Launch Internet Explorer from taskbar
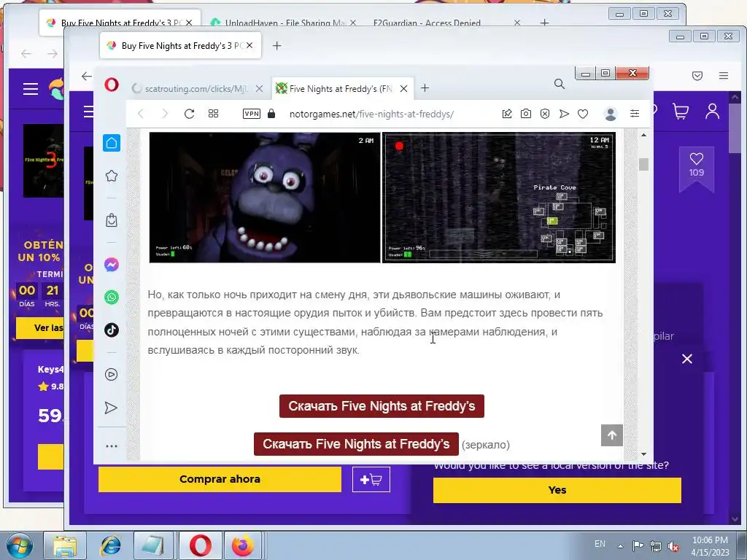 (x=111, y=545)
